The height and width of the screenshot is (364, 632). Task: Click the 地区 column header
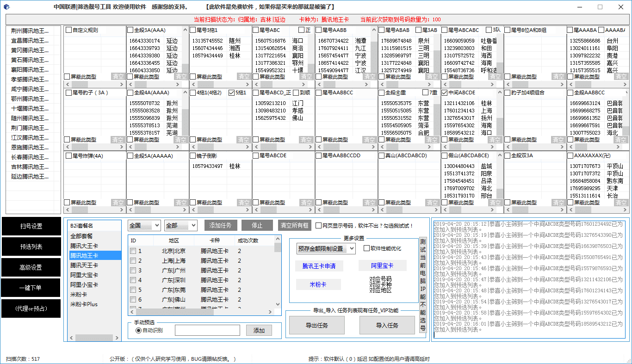coord(174,241)
